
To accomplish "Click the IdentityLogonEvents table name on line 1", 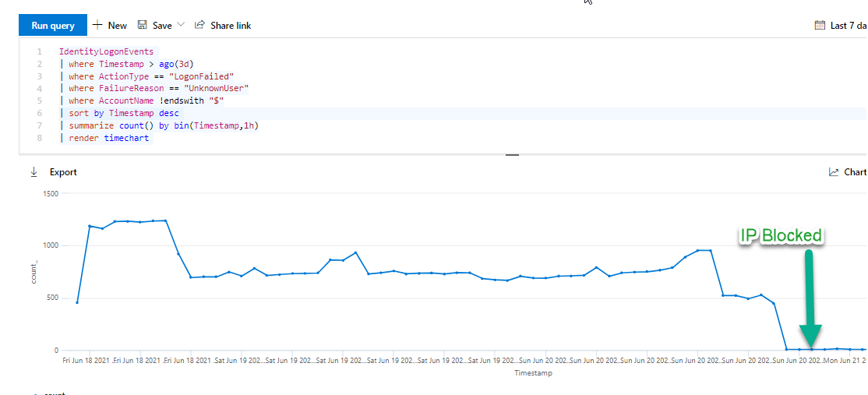I will coord(106,52).
